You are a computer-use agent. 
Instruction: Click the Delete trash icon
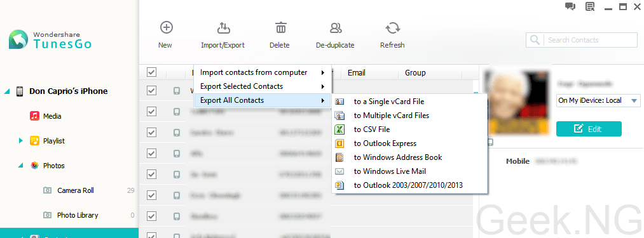(x=281, y=28)
